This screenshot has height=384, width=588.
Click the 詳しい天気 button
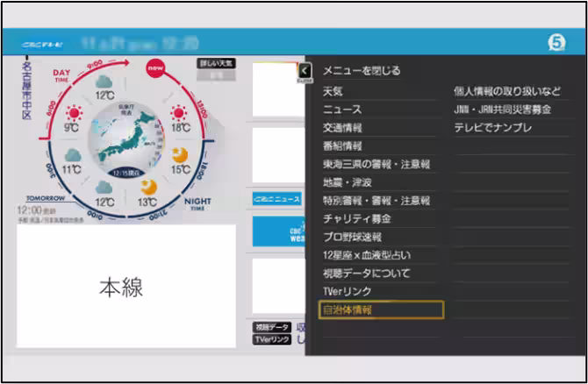pos(217,63)
